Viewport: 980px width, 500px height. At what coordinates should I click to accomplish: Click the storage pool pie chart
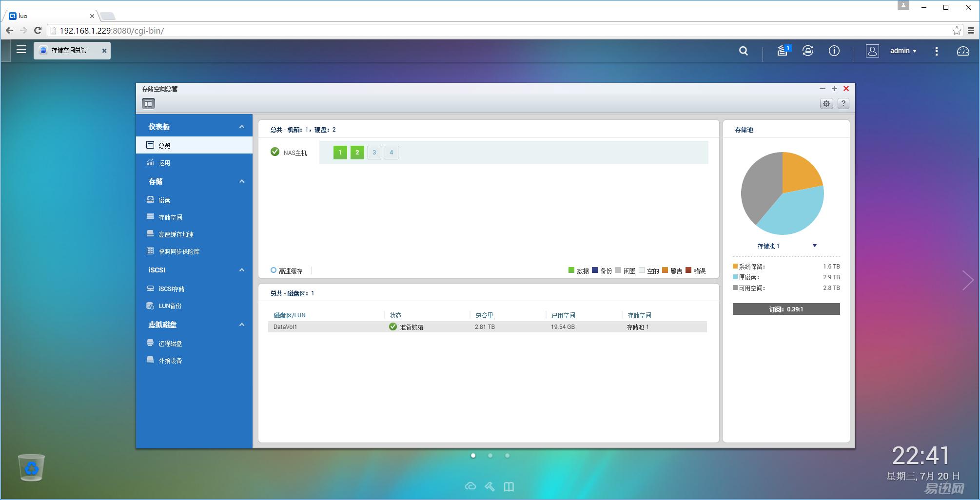[x=783, y=193]
